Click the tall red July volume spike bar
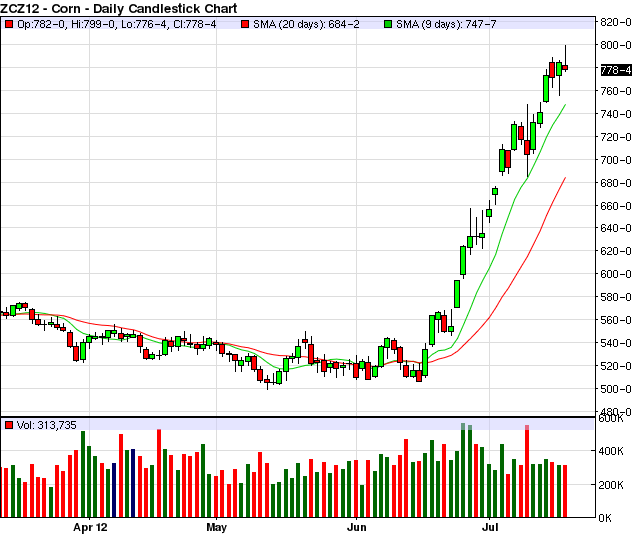Screen dimensions: 640x536 coord(527,472)
